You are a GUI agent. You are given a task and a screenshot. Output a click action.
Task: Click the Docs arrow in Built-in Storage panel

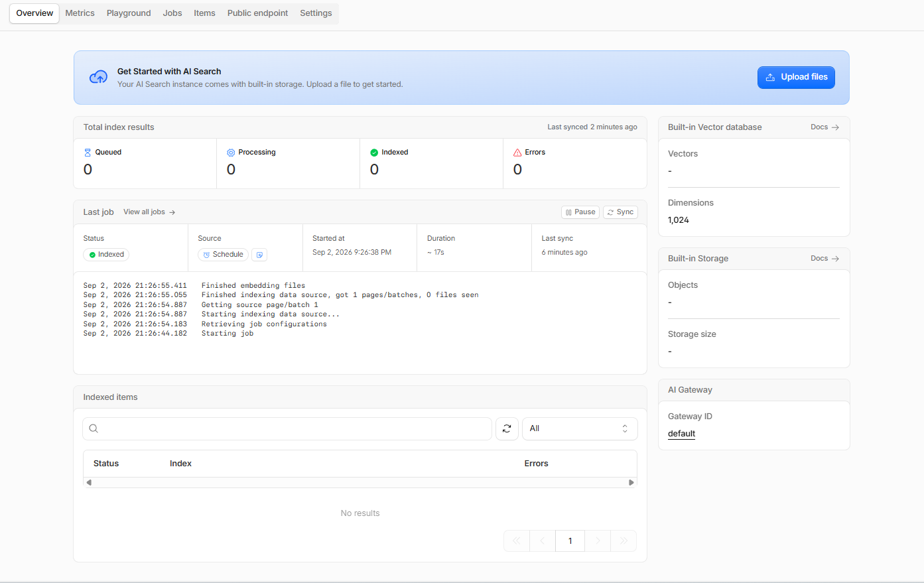[835, 259]
